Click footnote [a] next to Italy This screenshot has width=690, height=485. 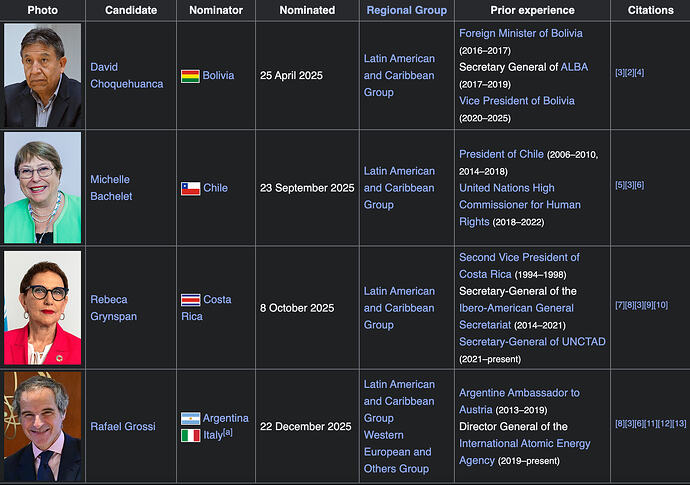pos(228,431)
